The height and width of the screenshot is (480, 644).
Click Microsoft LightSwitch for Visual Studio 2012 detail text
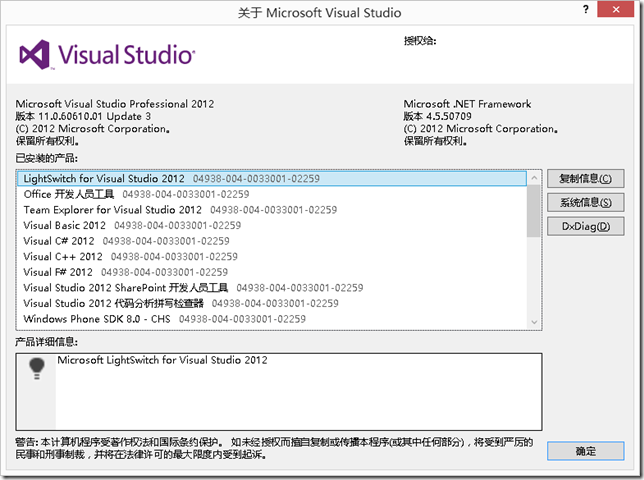pyautogui.click(x=162, y=360)
